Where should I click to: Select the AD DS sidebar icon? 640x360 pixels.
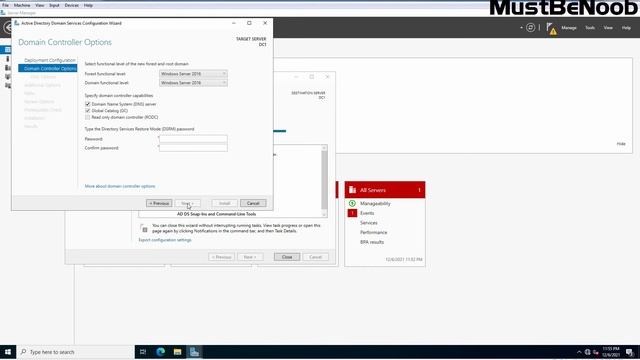pyautogui.click(x=7, y=77)
